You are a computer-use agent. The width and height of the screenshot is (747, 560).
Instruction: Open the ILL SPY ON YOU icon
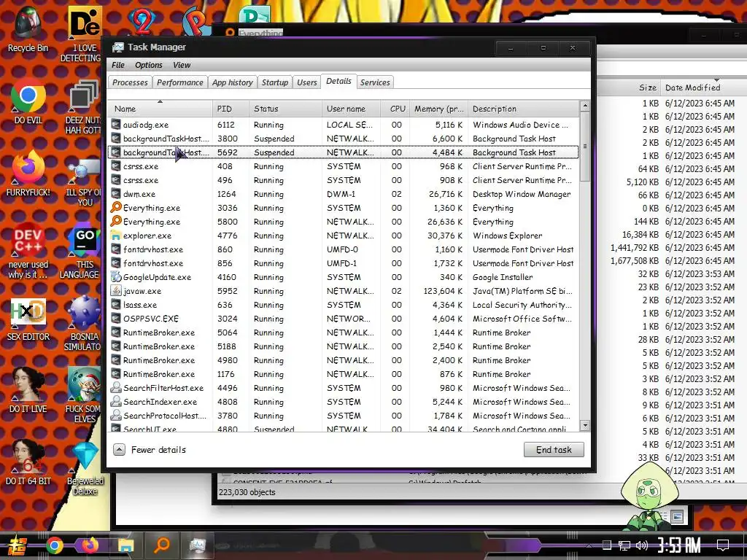[84, 181]
